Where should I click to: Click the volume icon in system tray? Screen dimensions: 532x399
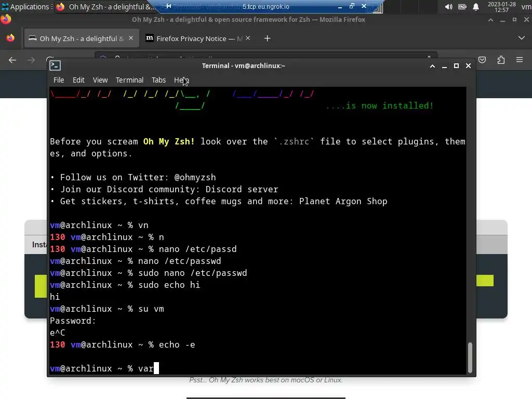(x=448, y=6)
